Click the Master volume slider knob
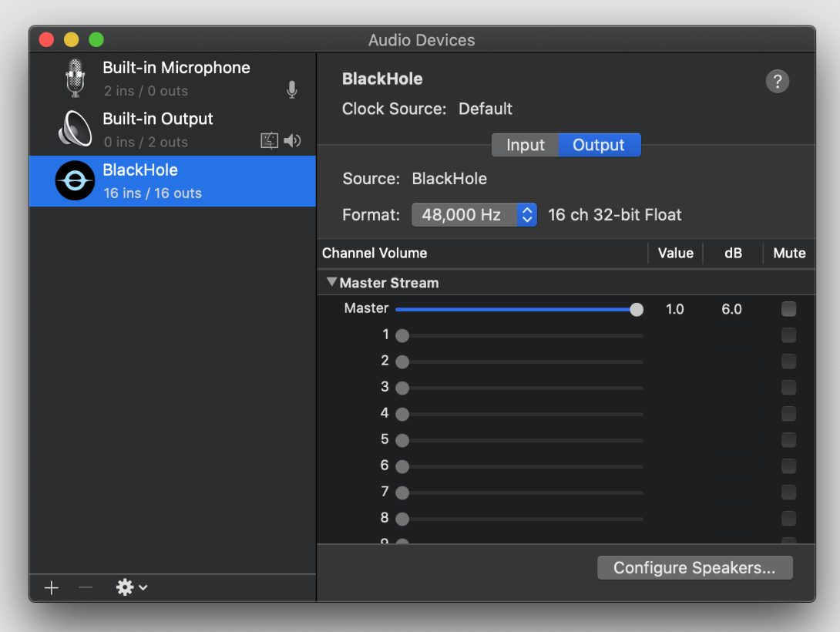Image resolution: width=840 pixels, height=632 pixels. click(637, 309)
